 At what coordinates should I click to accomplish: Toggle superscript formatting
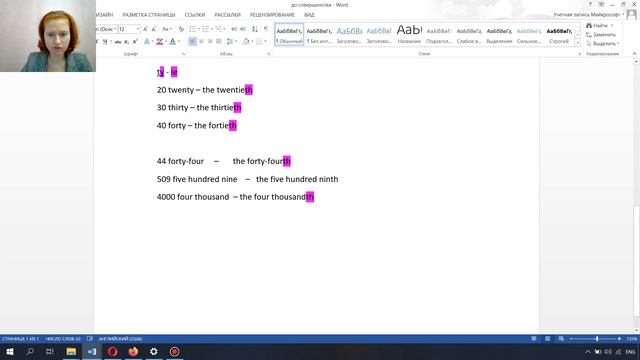pos(135,42)
